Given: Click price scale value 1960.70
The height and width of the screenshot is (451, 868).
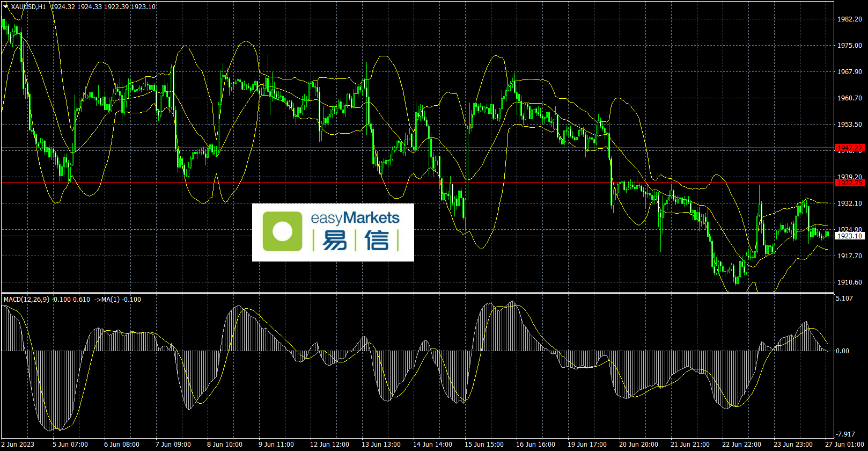Looking at the screenshot, I should [850, 98].
